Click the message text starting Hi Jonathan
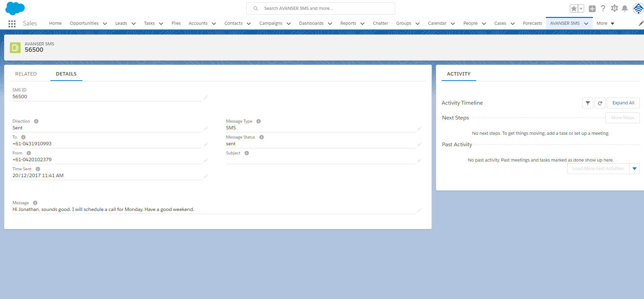Viewport: 644px width, 299px height. tap(103, 209)
